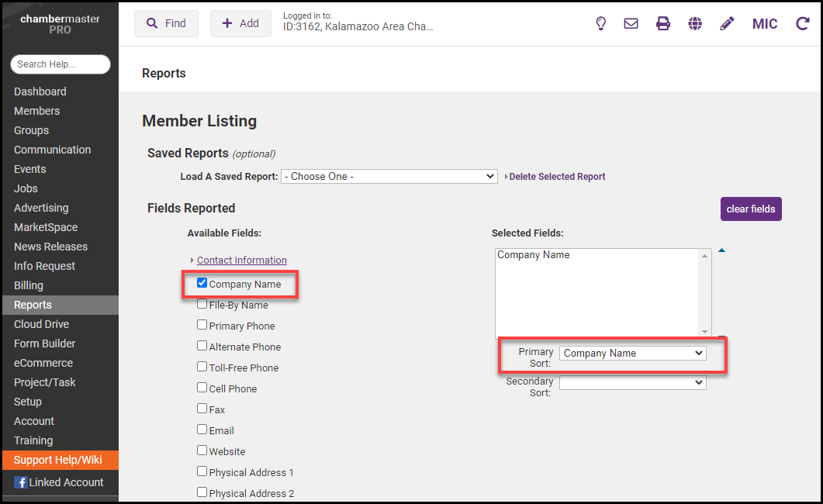The width and height of the screenshot is (823, 504).
Task: Click the Facebook Linked Account icon
Action: pyautogui.click(x=21, y=482)
